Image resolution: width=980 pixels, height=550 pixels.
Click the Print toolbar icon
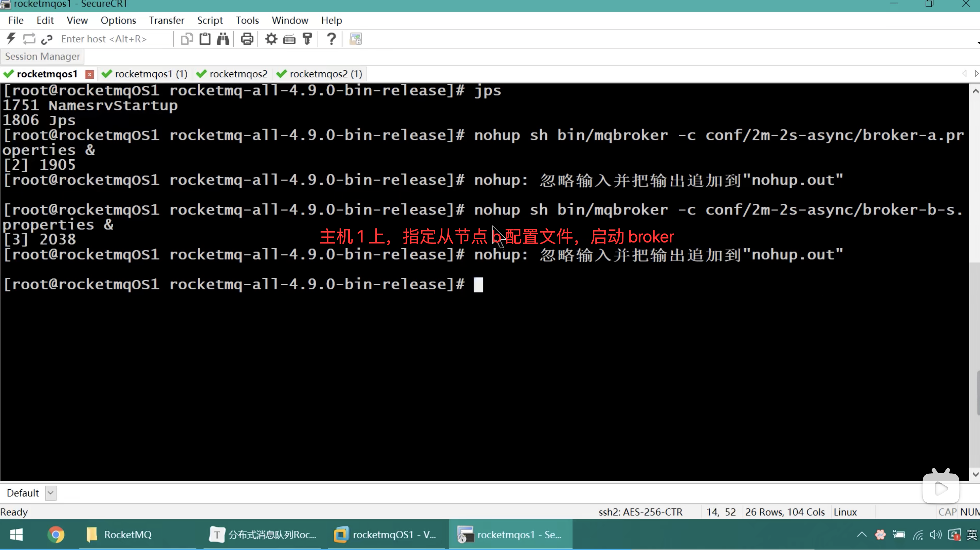247,39
